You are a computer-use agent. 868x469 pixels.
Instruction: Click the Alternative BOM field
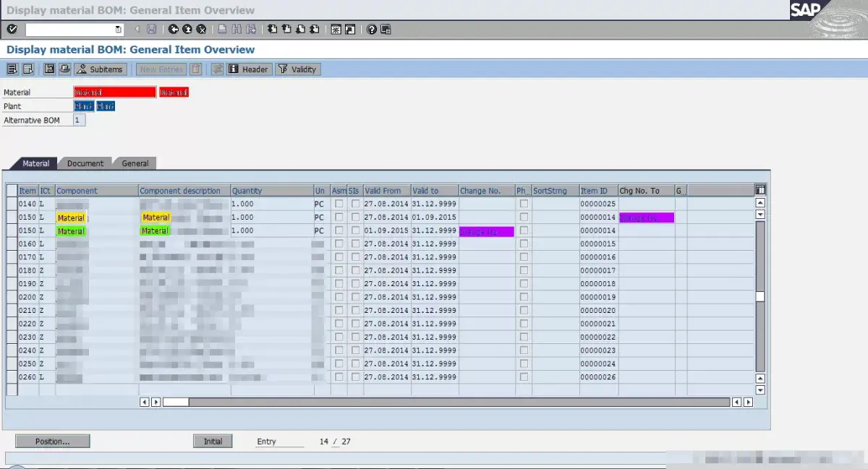tap(80, 120)
